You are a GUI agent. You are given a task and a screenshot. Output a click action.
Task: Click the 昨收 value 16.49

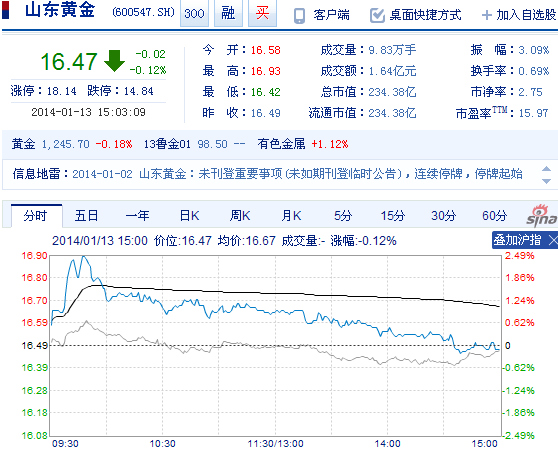click(x=265, y=113)
